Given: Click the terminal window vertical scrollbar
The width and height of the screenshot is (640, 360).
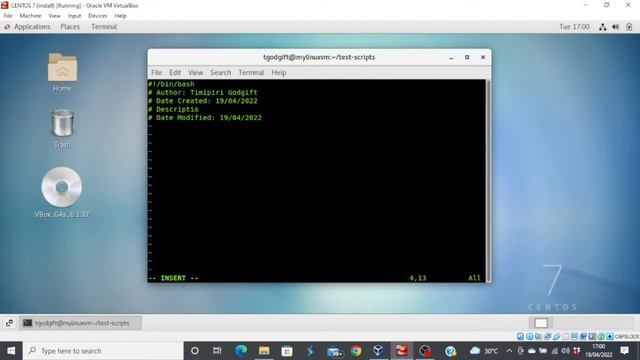Looking at the screenshot, I should (x=488, y=180).
